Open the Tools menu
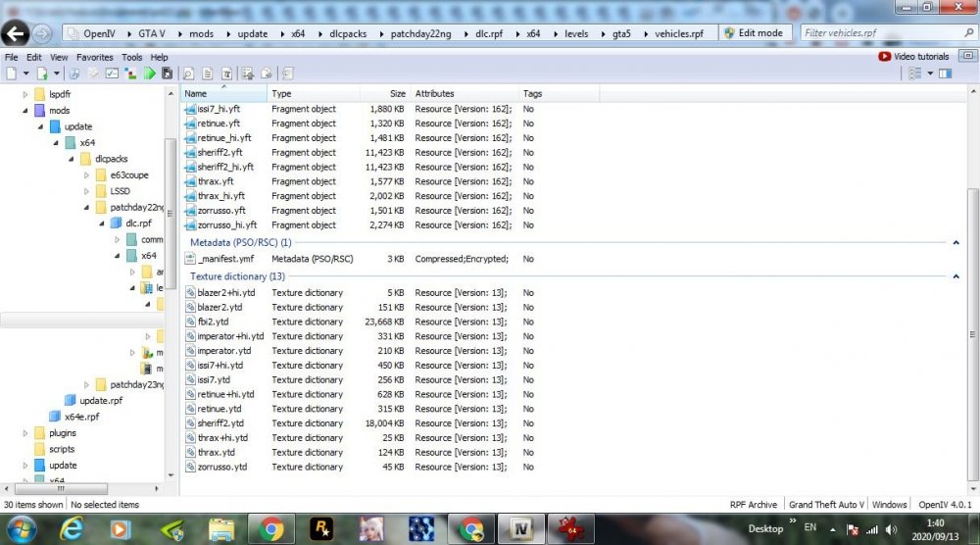 tap(132, 57)
